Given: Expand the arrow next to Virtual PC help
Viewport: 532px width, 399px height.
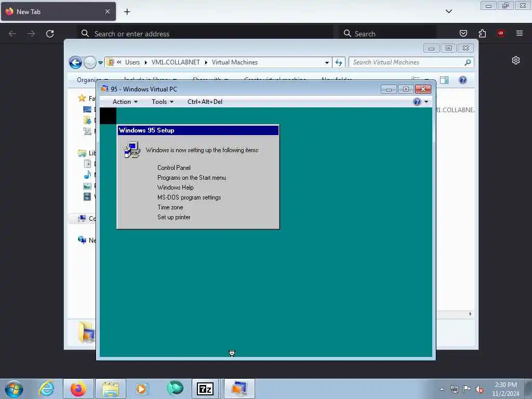Looking at the screenshot, I should click(426, 102).
